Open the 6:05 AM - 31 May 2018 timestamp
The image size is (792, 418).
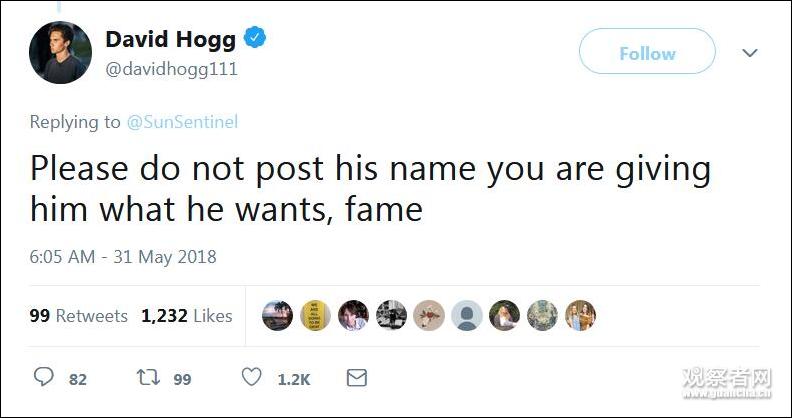coord(123,257)
